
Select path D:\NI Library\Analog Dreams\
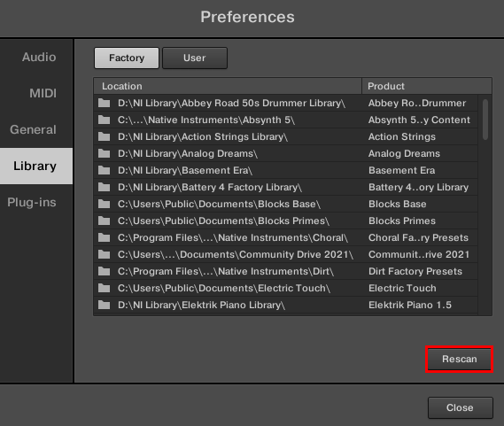click(x=188, y=153)
